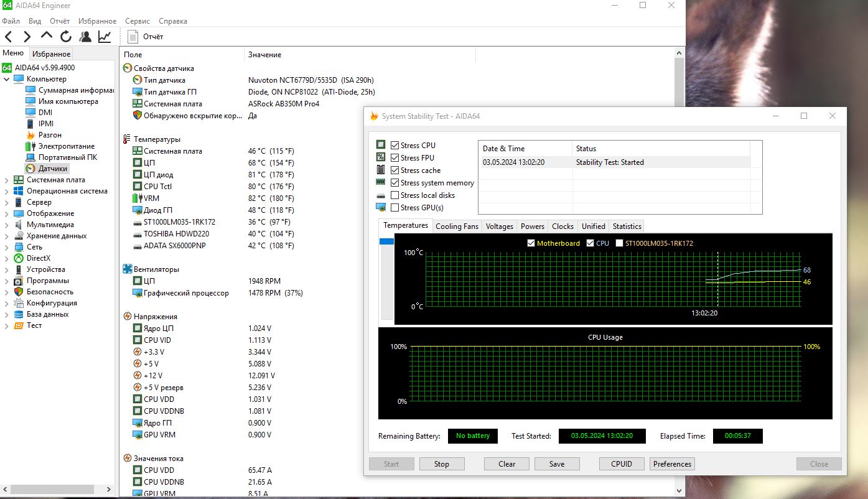Collapse the Компьютер tree node
This screenshot has width=868, height=499.
click(7, 79)
